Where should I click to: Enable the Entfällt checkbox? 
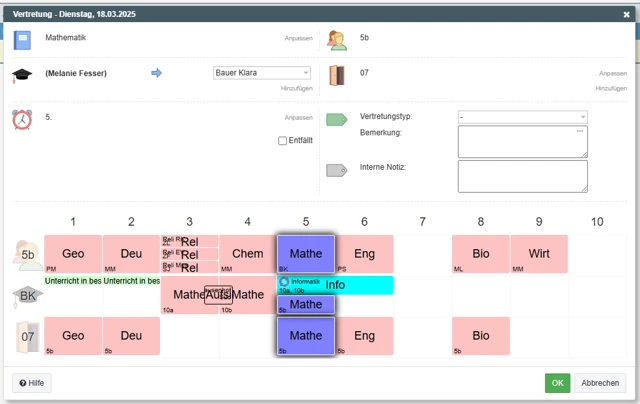[x=283, y=141]
